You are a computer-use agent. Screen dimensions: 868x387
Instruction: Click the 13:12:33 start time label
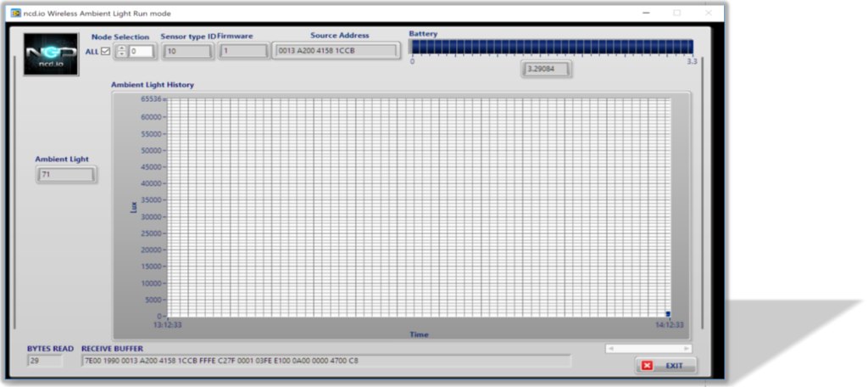click(x=167, y=325)
